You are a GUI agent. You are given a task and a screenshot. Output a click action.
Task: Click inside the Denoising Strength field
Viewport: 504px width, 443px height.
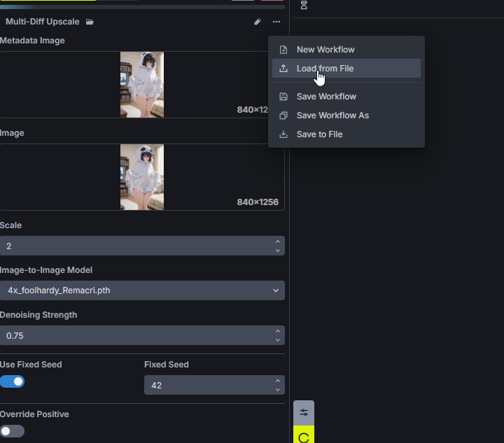pyautogui.click(x=133, y=336)
